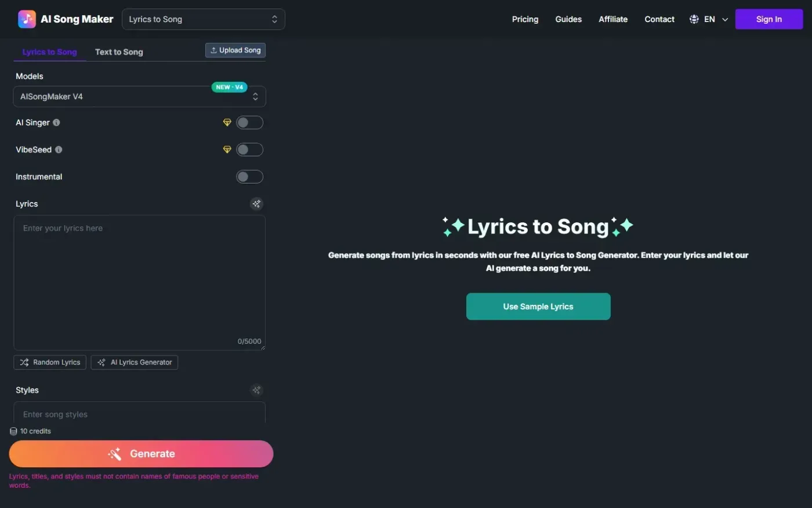Click the VibeSeed info icon
Viewport: 812px width, 508px height.
tap(59, 150)
